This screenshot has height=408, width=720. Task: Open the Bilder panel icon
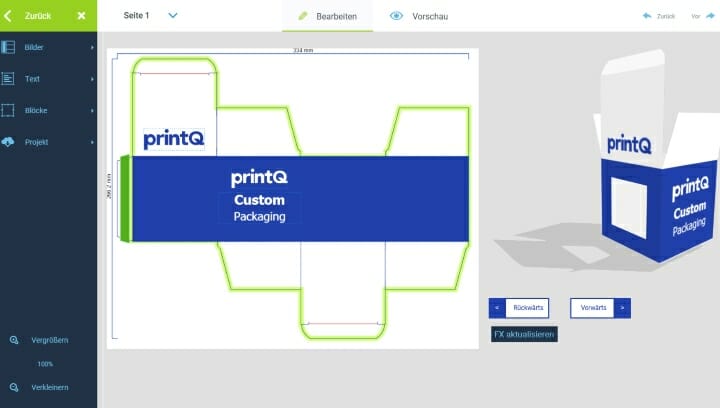(8, 47)
